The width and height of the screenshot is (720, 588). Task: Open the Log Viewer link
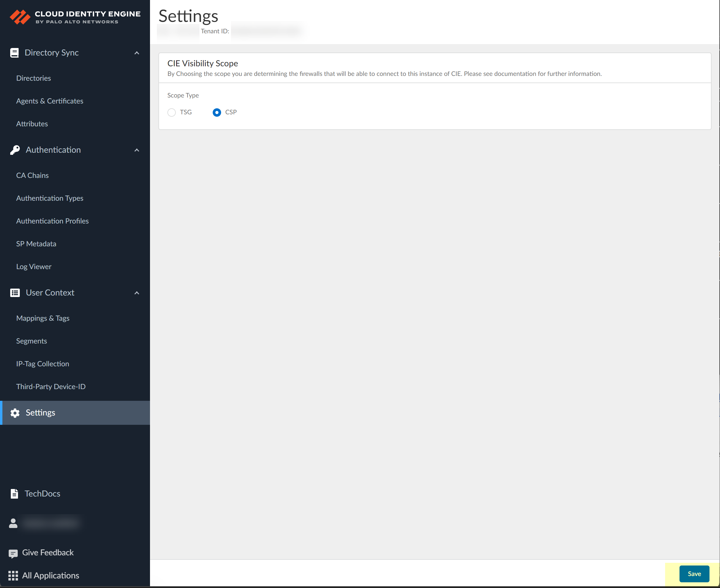click(34, 267)
